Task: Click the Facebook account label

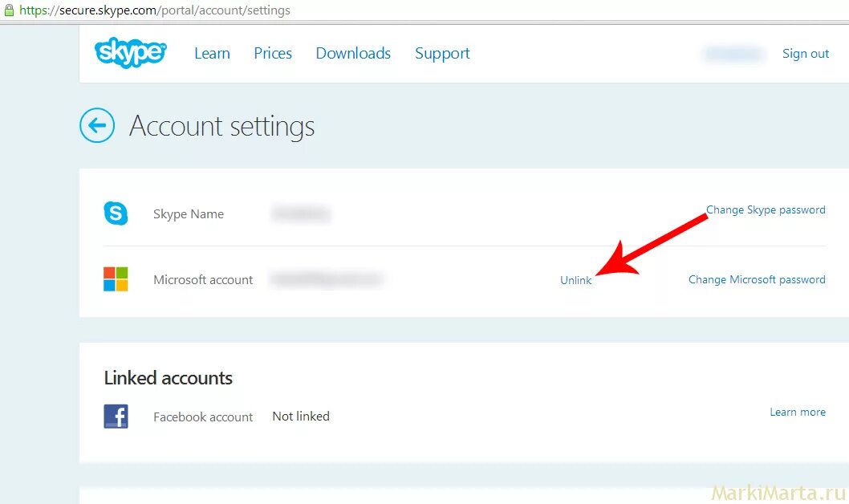Action: (203, 417)
